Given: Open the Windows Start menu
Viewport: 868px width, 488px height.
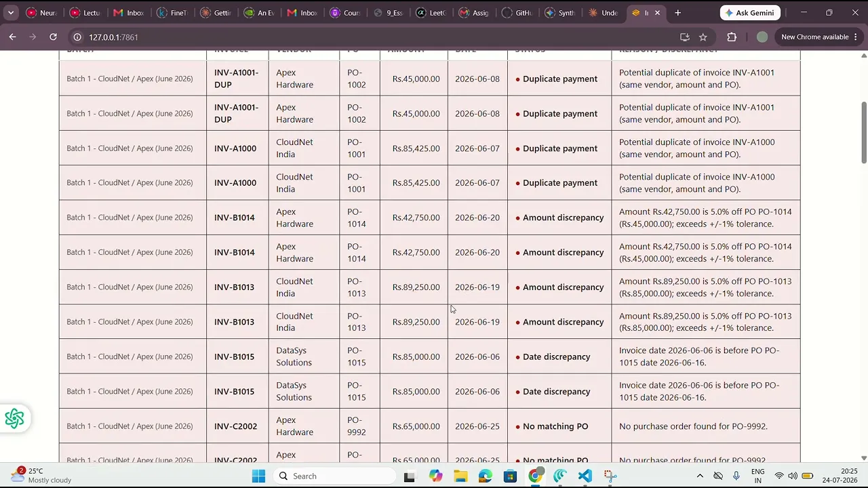Looking at the screenshot, I should click(258, 476).
